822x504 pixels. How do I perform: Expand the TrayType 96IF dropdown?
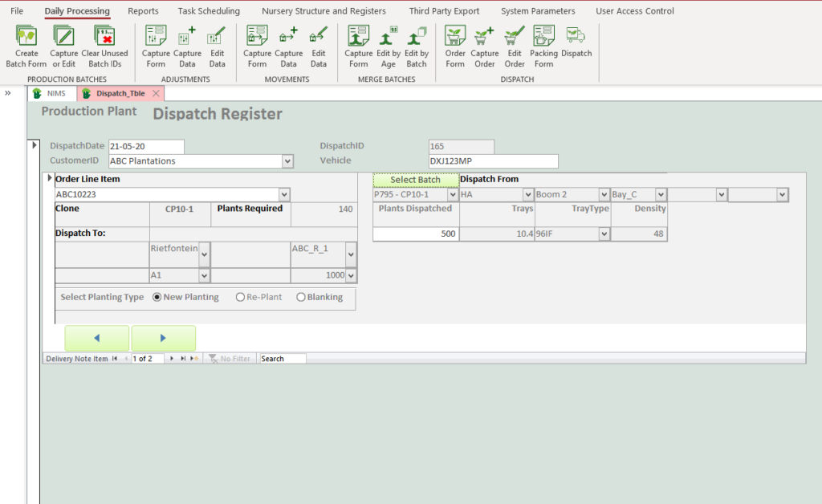tap(604, 234)
